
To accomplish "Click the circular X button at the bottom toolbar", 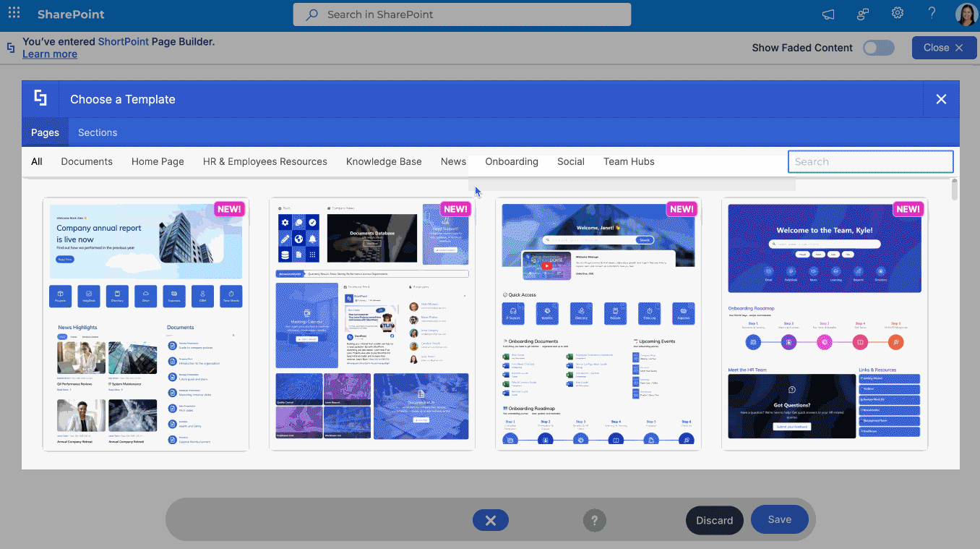I will [490, 519].
